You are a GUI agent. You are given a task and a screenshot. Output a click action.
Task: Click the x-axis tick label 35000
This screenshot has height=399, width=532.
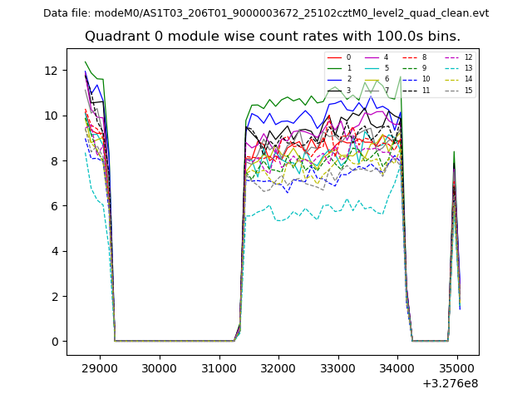pyautogui.click(x=456, y=367)
